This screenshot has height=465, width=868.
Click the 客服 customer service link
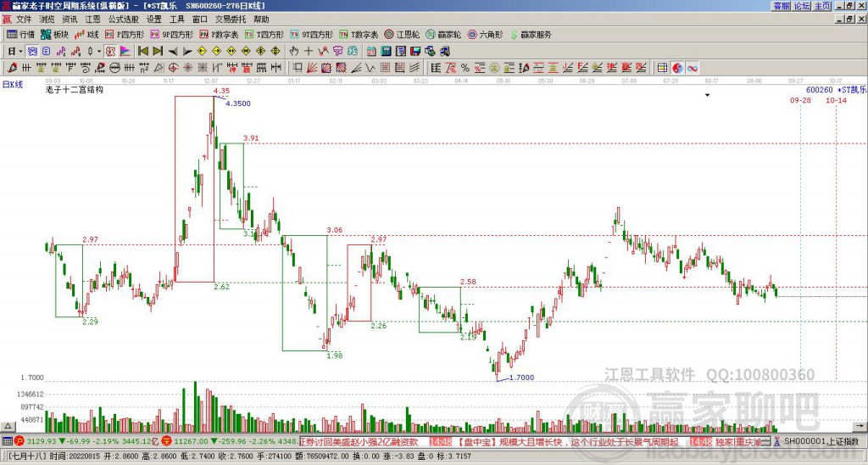781,5
